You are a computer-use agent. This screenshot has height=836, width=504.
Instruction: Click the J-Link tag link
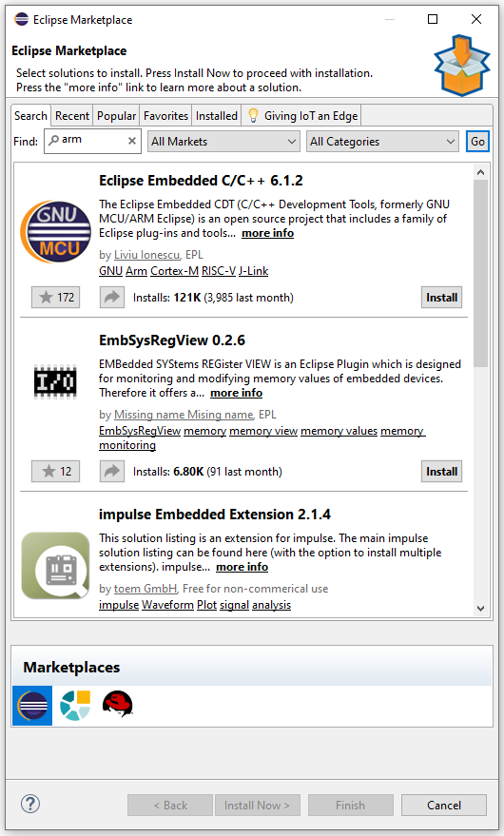(253, 271)
